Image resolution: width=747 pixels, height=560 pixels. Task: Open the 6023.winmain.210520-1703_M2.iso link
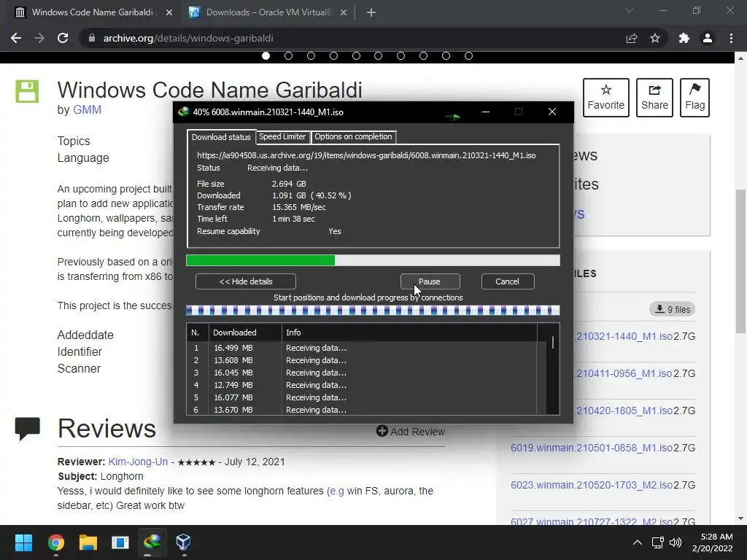pos(592,485)
